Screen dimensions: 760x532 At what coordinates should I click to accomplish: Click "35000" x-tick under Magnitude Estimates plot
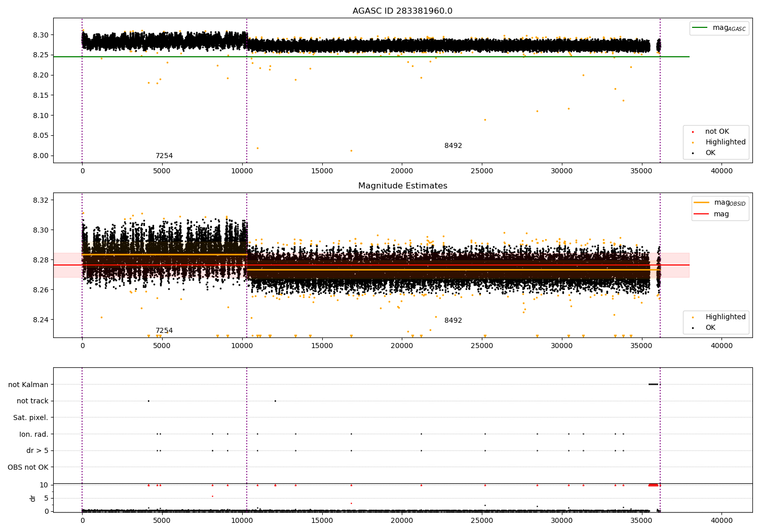[641, 346]
